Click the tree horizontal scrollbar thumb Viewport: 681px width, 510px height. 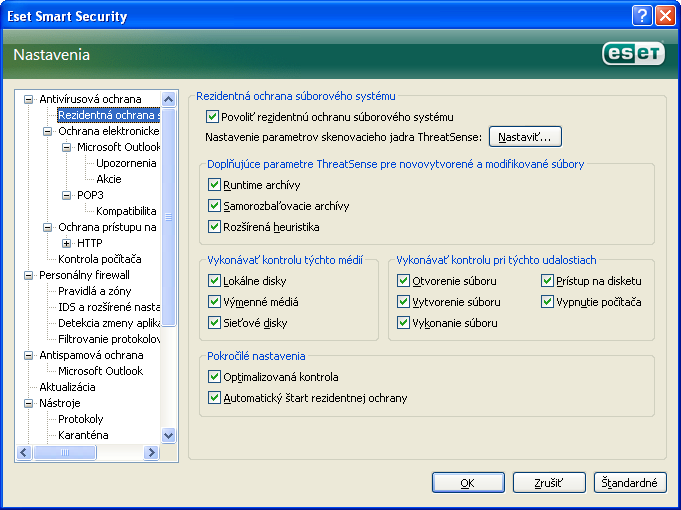click(64, 452)
